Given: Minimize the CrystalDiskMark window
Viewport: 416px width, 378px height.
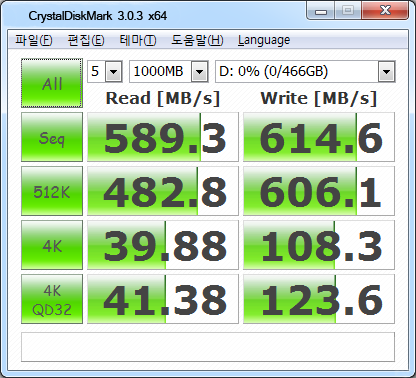Looking at the screenshot, I should tap(321, 11).
